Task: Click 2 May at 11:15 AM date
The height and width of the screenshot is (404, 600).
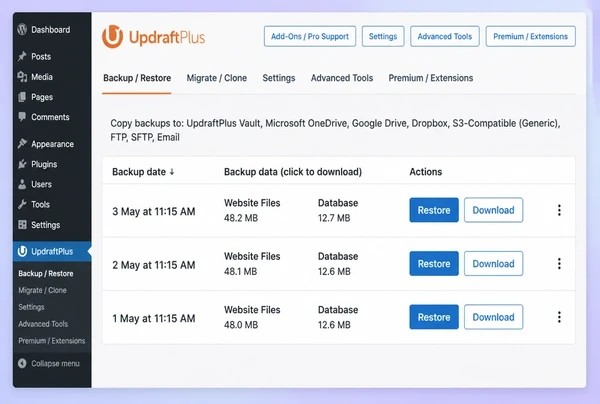Action: click(x=153, y=265)
